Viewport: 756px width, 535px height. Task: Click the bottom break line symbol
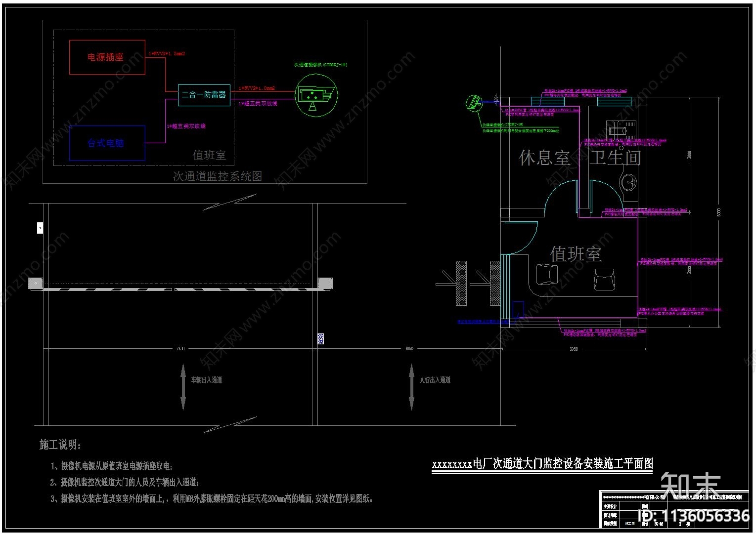click(x=231, y=425)
